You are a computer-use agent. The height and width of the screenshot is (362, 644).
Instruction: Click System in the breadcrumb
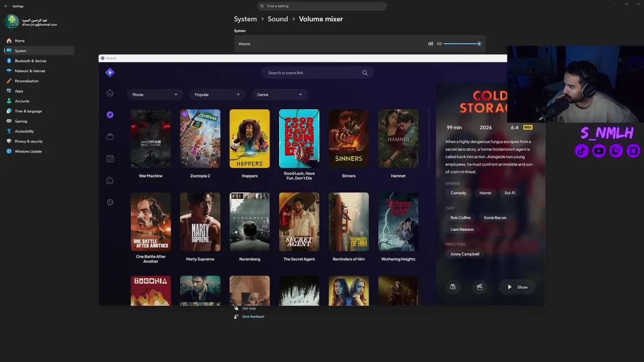click(x=246, y=19)
